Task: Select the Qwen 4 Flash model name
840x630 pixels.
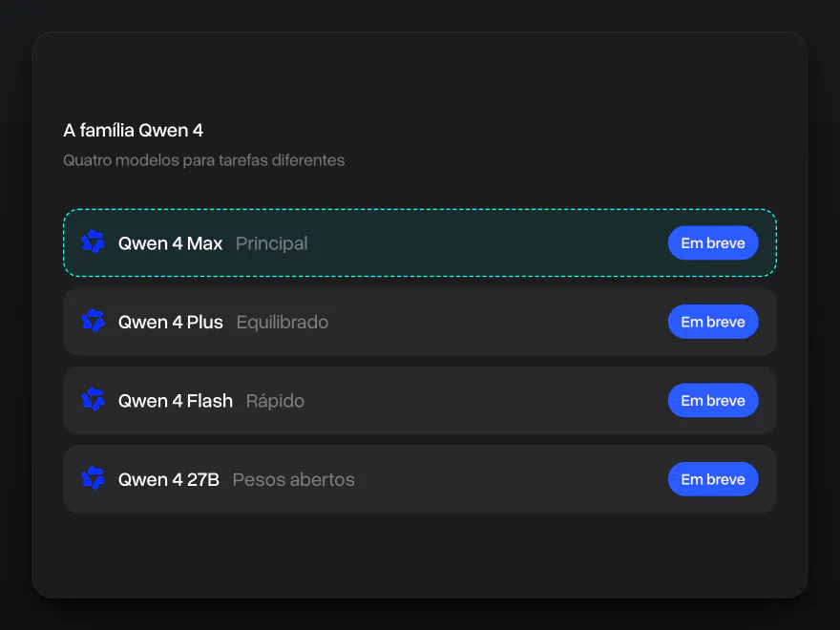Action: point(176,401)
